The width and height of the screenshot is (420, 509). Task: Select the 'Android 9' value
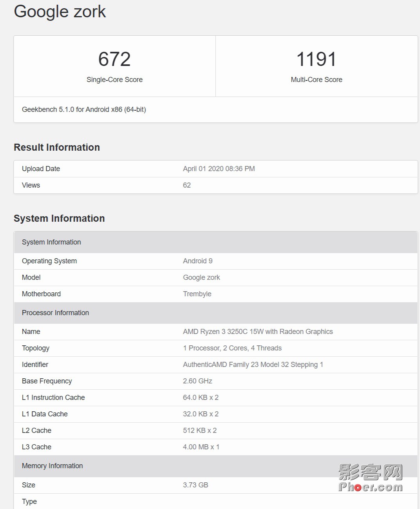click(198, 261)
